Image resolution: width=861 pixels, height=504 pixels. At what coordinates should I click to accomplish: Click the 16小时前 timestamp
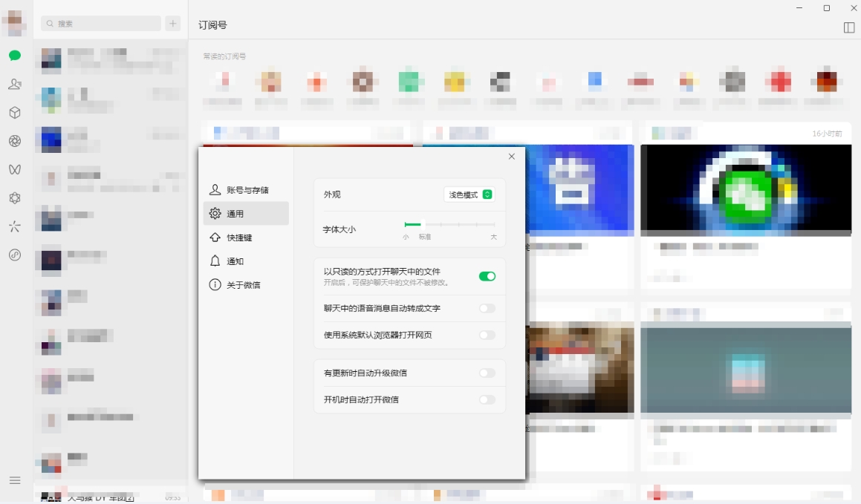tap(828, 134)
